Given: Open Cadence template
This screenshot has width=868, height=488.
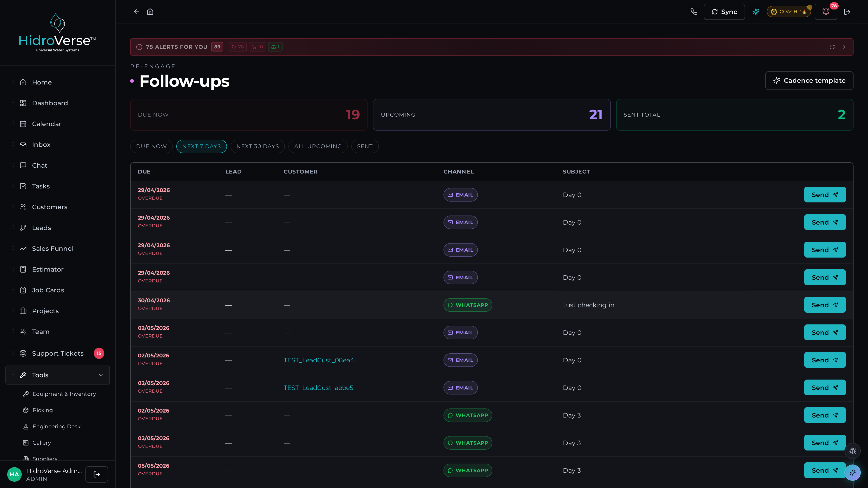Looking at the screenshot, I should click(809, 80).
